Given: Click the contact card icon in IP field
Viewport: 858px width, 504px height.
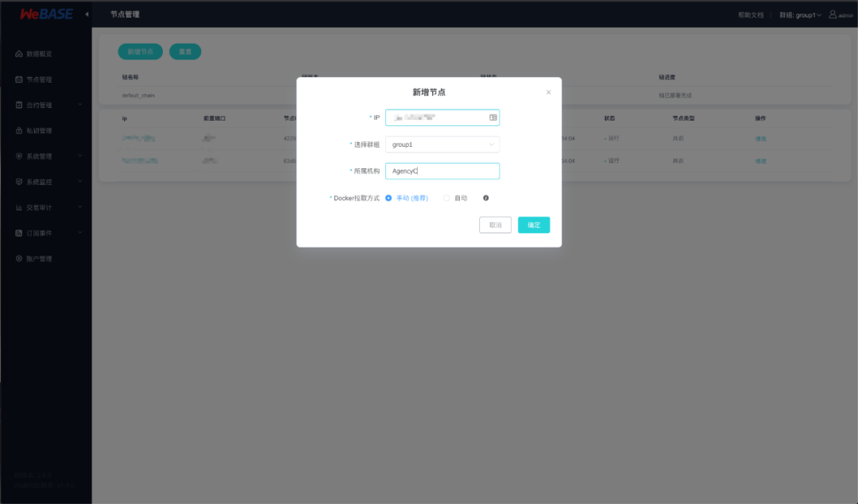Looking at the screenshot, I should click(493, 117).
